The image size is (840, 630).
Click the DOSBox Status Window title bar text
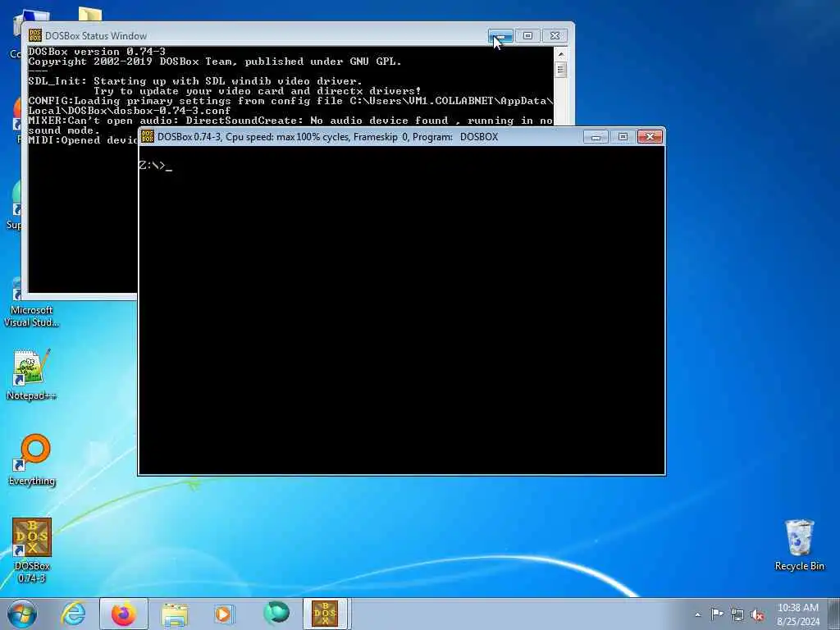(x=96, y=36)
